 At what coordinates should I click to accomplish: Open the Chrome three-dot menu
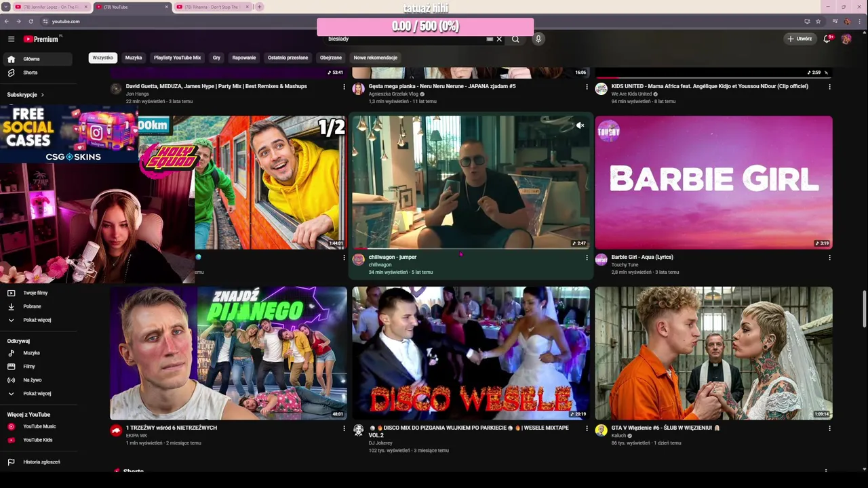pos(860,21)
